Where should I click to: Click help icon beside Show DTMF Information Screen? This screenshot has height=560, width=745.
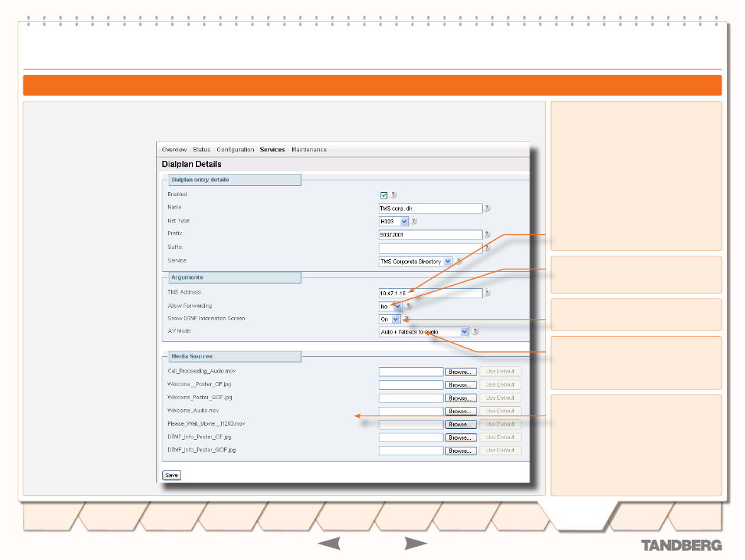tap(406, 319)
